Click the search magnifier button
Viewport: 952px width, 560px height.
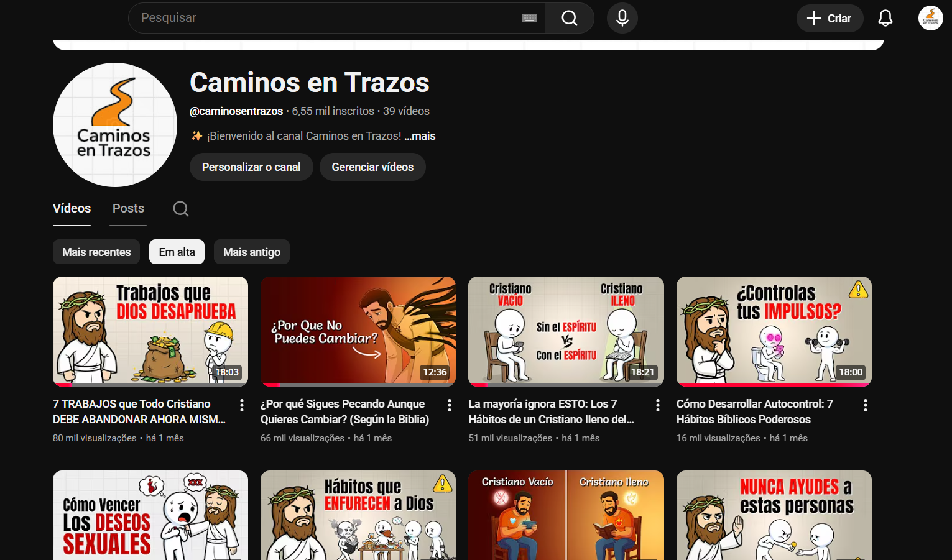[569, 18]
